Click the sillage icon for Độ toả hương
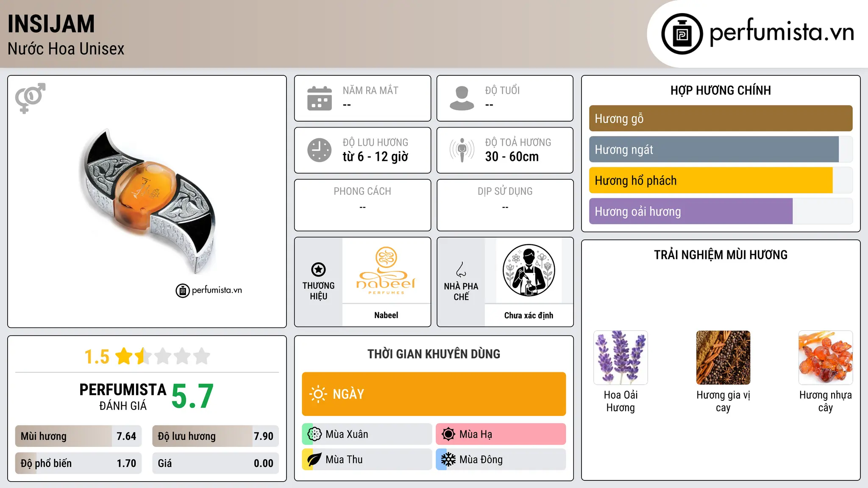 point(462,150)
